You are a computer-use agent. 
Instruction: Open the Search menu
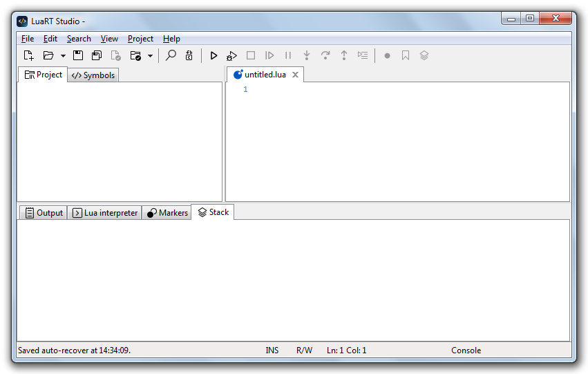click(x=79, y=39)
